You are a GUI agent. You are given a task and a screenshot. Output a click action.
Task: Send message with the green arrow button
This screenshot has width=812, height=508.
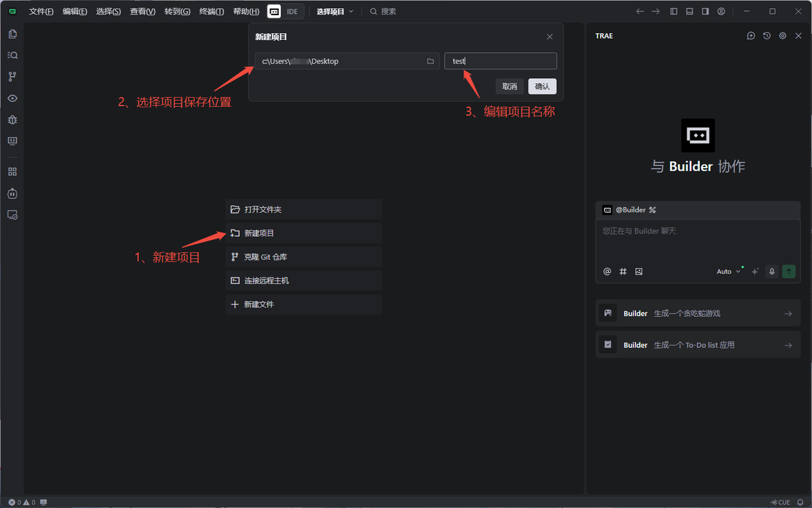tap(789, 271)
